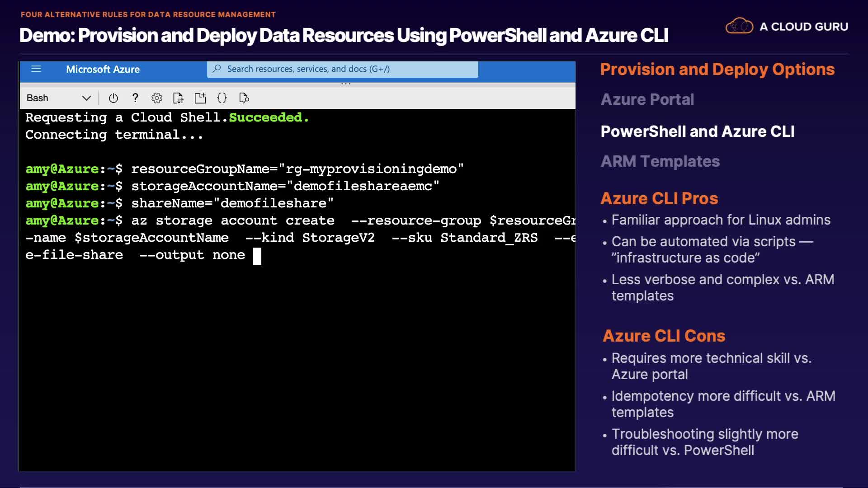Open Cloud Shell help question mark

pos(135,98)
